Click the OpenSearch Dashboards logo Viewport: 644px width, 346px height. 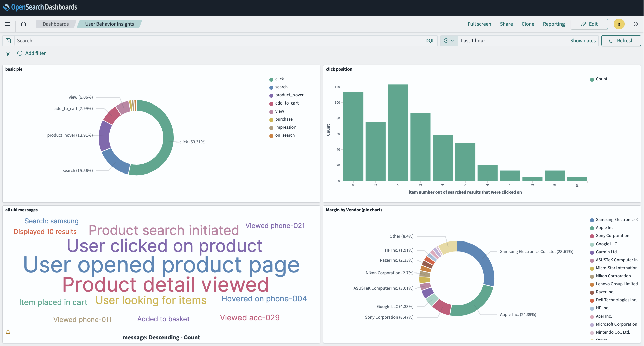(x=40, y=7)
